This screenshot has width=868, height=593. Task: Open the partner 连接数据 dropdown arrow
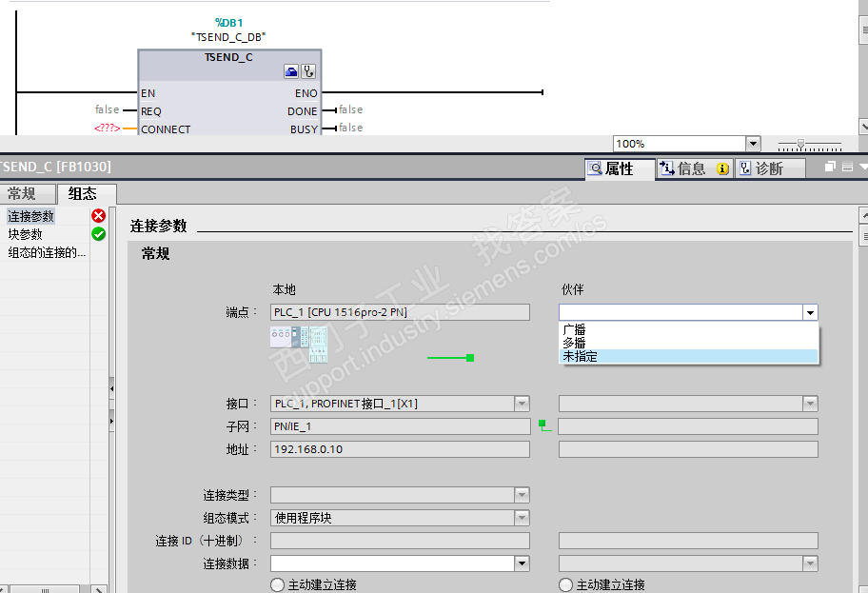click(x=811, y=563)
